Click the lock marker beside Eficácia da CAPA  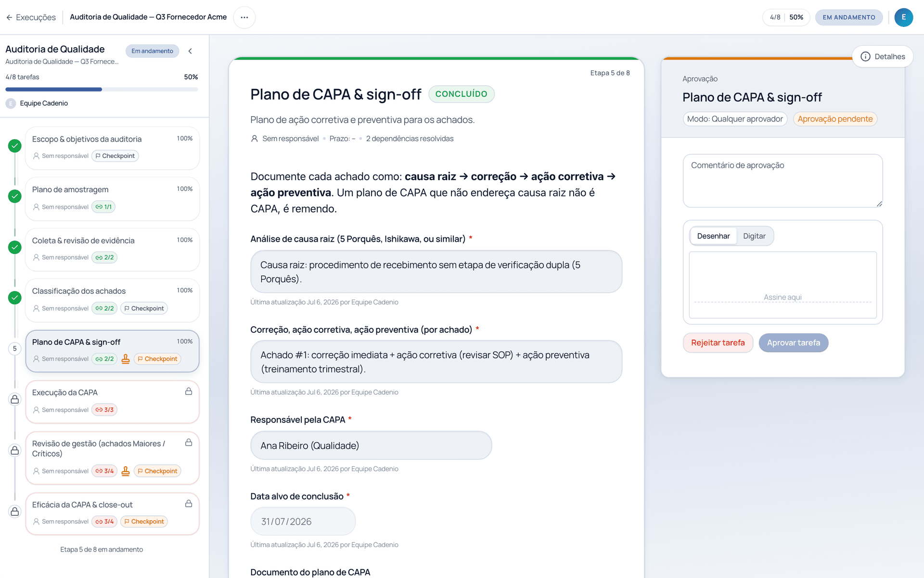(15, 512)
